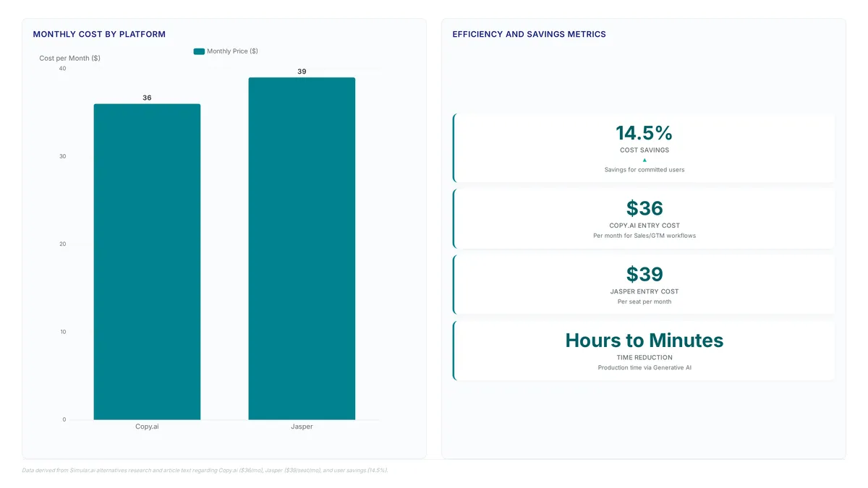Click the 10 y-axis tick label

[x=62, y=332]
